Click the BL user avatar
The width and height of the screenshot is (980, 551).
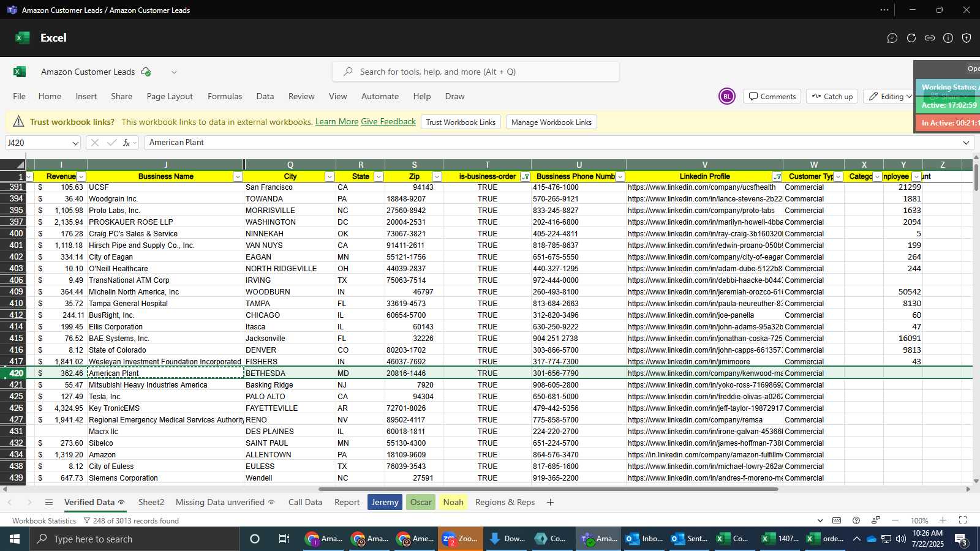tap(727, 96)
